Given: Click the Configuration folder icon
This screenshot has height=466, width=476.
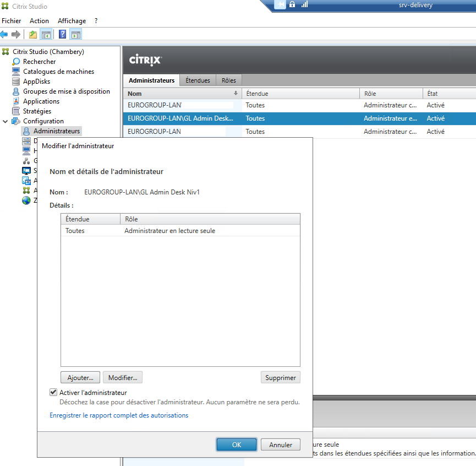Looking at the screenshot, I should tap(16, 121).
